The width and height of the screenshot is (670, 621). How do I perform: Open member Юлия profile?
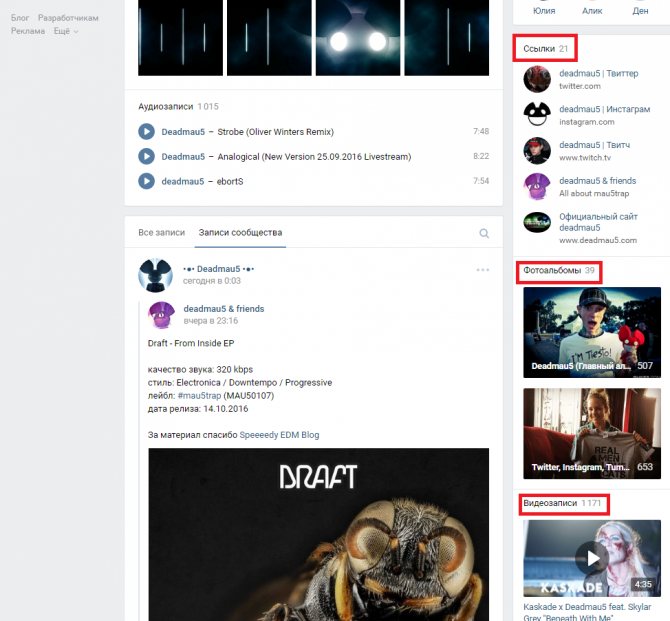click(544, 11)
